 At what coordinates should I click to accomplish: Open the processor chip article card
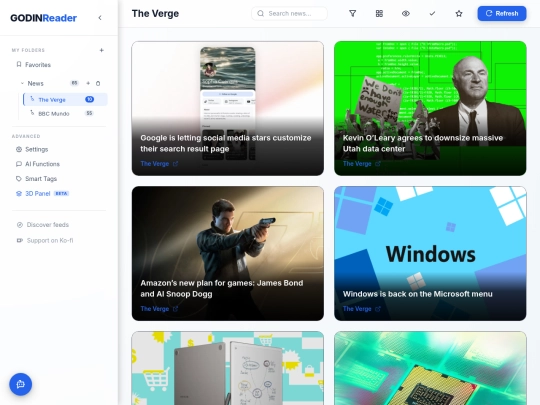click(430, 368)
